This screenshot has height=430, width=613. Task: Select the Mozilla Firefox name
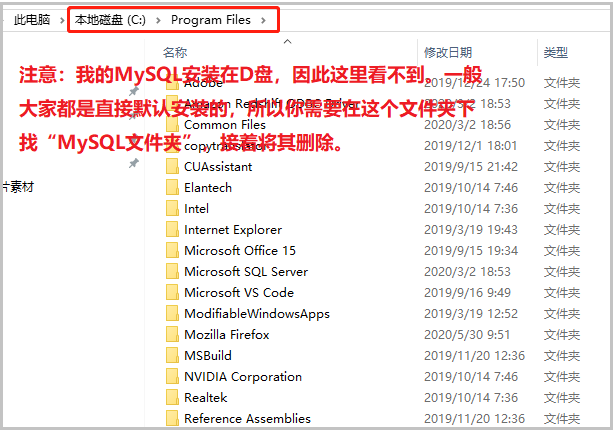227,335
